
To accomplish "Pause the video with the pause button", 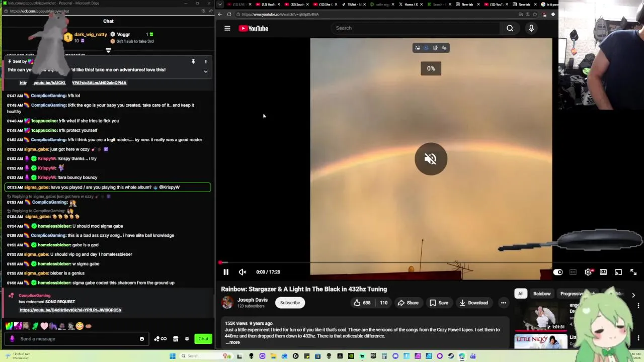I will [x=226, y=272].
